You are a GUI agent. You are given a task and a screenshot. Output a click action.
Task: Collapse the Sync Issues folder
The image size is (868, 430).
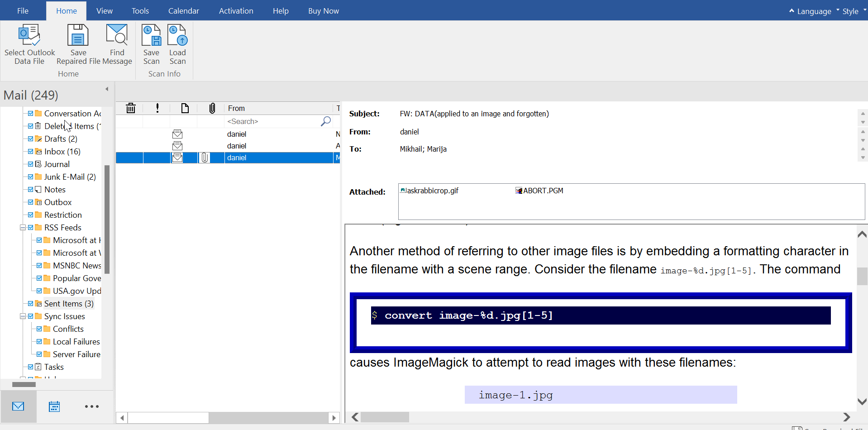tap(23, 316)
